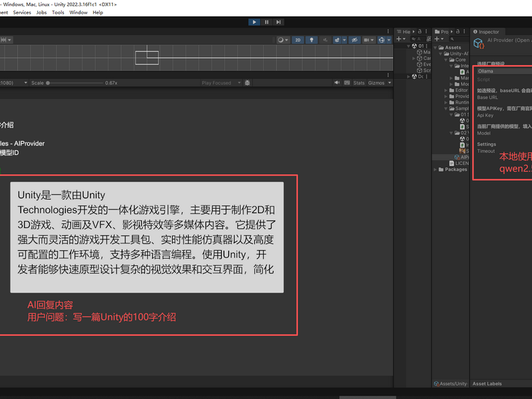Viewport: 532px width, 399px height.
Task: Open the snap increment tool dropdown
Action: pyautogui.click(x=6, y=40)
